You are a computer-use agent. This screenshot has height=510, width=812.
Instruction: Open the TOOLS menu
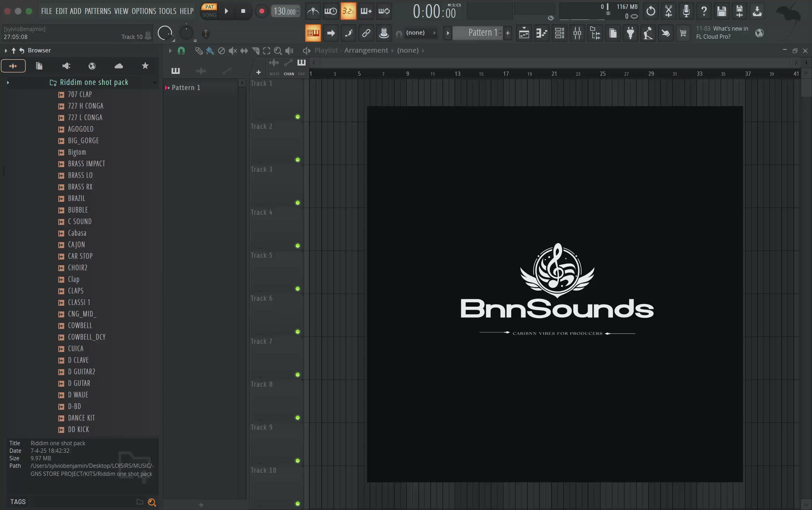[167, 11]
